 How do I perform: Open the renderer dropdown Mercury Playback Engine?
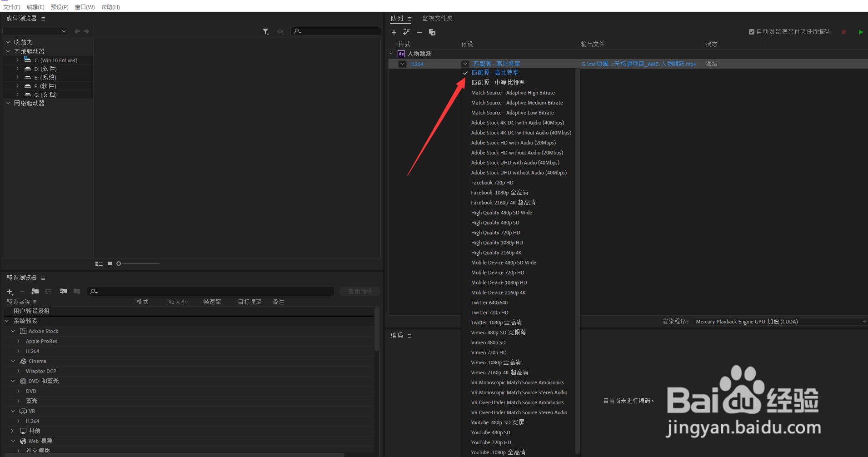click(780, 322)
